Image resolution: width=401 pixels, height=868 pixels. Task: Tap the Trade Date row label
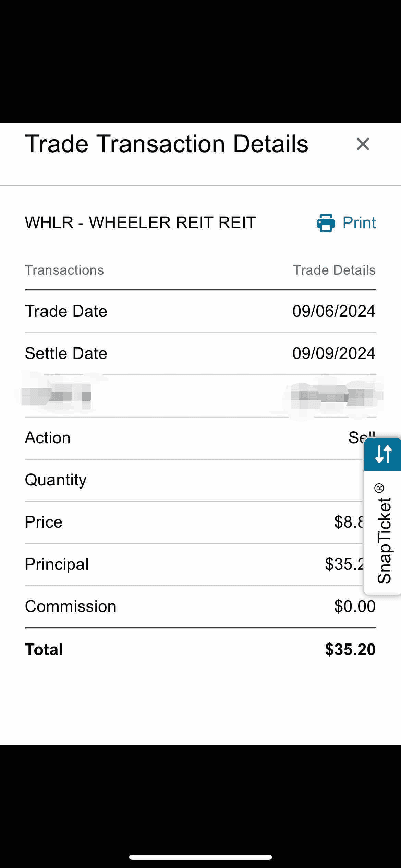click(66, 311)
